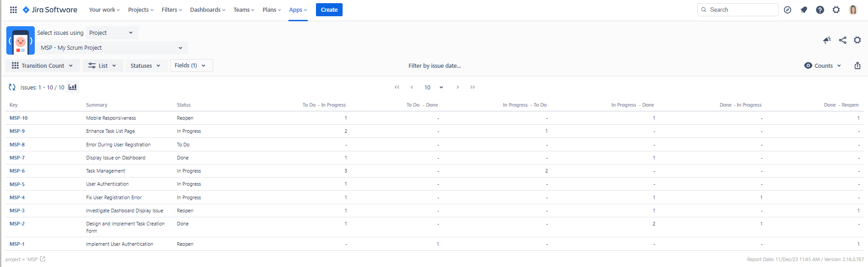Open the announcements megaphone icon
The width and height of the screenshot is (868, 267).
[x=827, y=40]
